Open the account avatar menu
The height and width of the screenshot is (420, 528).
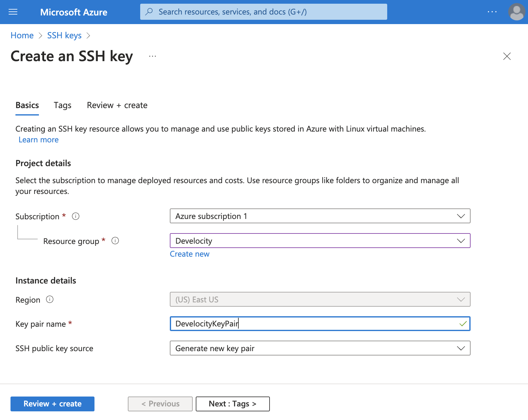coord(516,12)
